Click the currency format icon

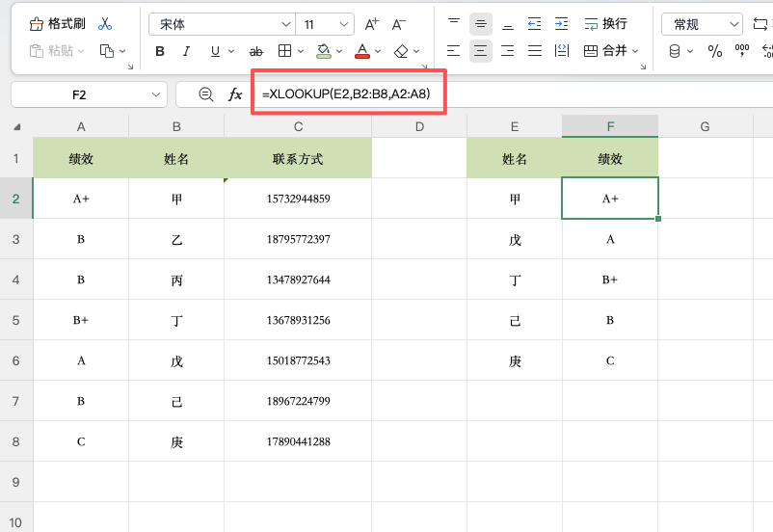pos(675,51)
